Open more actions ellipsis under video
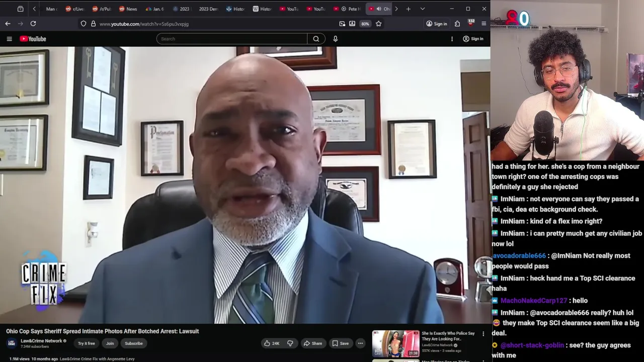The height and width of the screenshot is (362, 644). [360, 343]
